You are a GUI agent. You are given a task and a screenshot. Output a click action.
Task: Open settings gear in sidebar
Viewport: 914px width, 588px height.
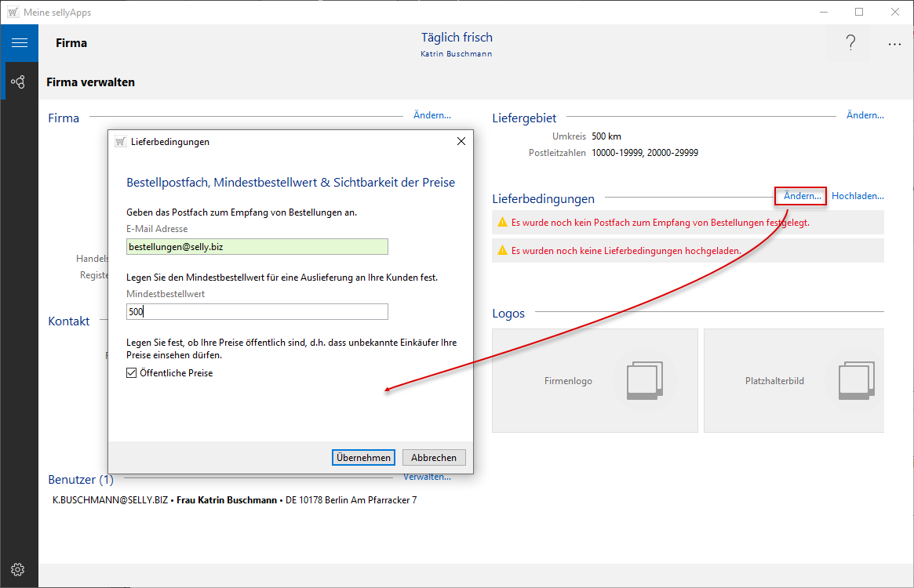pyautogui.click(x=19, y=569)
